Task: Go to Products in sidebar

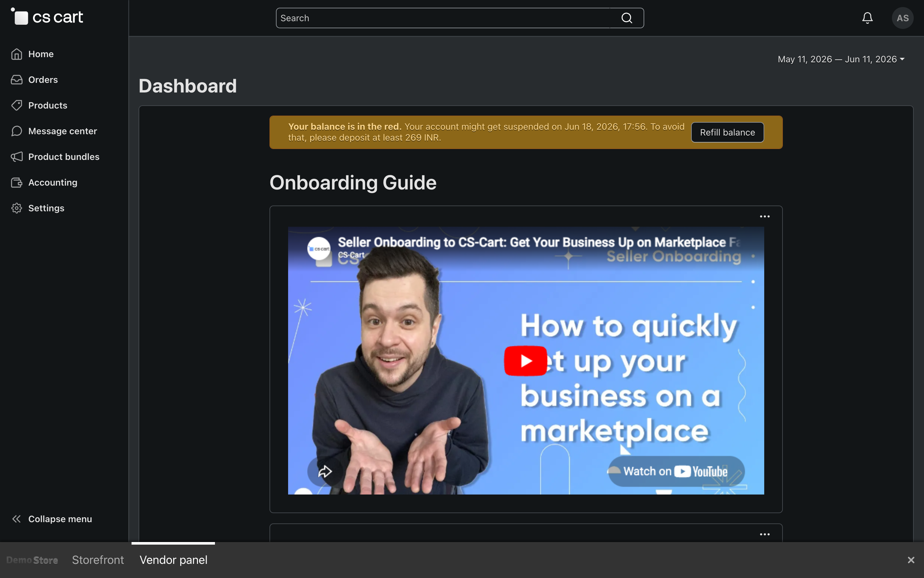Action: point(48,105)
